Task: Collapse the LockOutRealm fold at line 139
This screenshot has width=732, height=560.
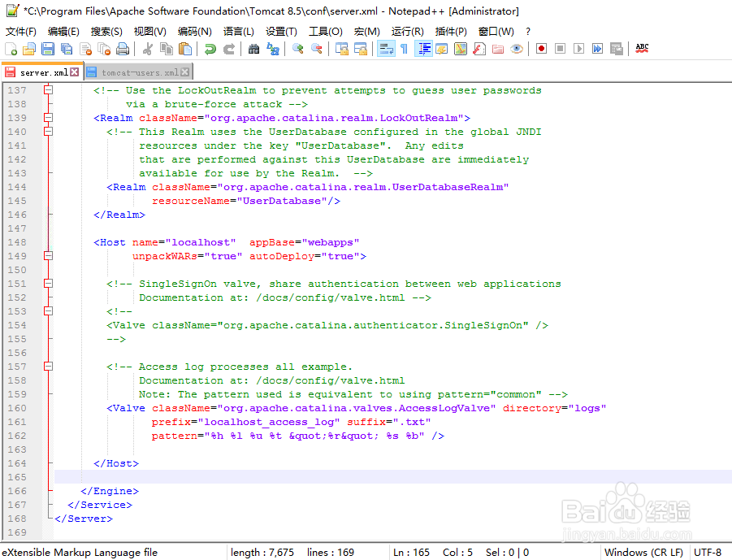Action: [48, 118]
